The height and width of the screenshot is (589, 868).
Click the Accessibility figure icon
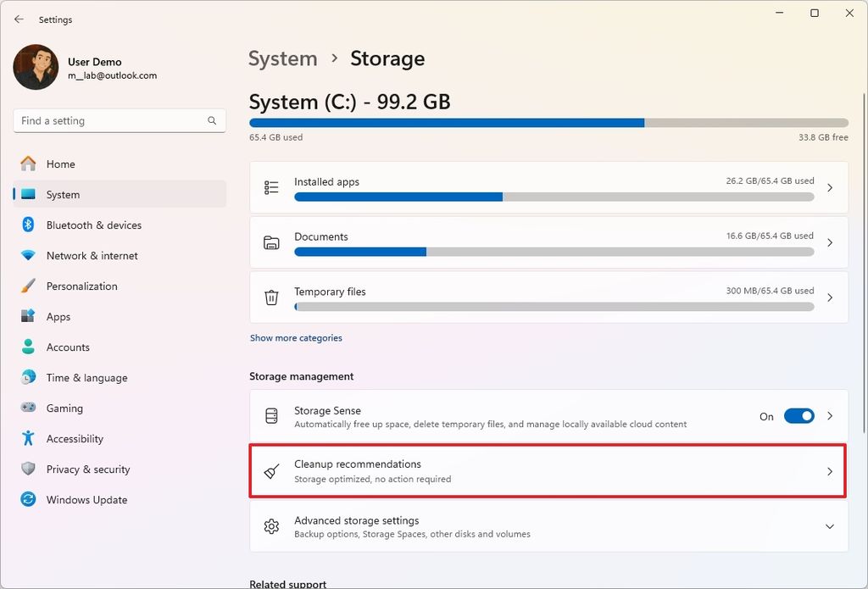click(x=28, y=438)
